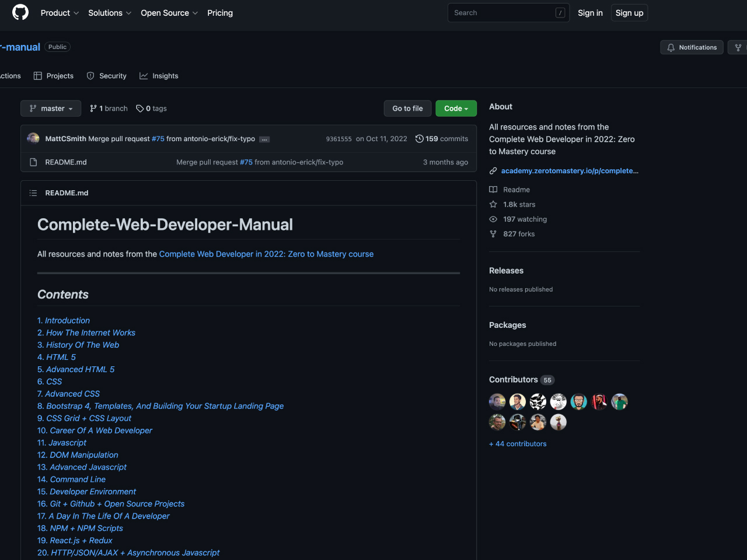
Task: Open the Insights tab
Action: click(159, 76)
